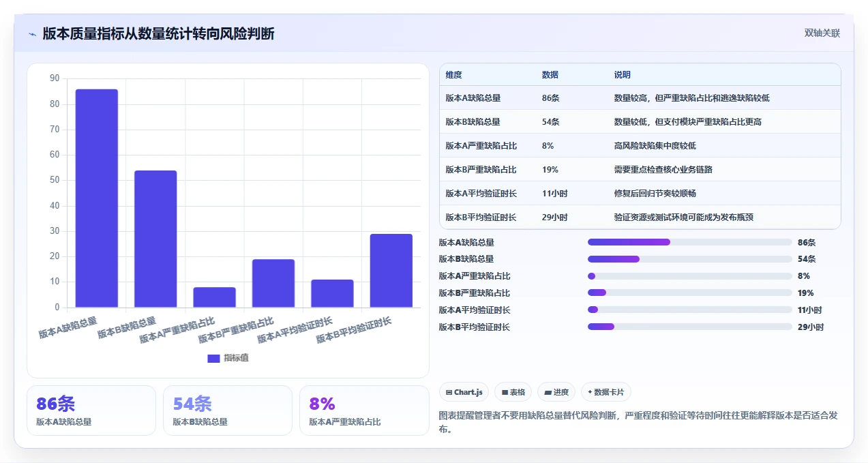
Task: Click the 版本B缺陷总量 progress bar
Action: pos(690,259)
